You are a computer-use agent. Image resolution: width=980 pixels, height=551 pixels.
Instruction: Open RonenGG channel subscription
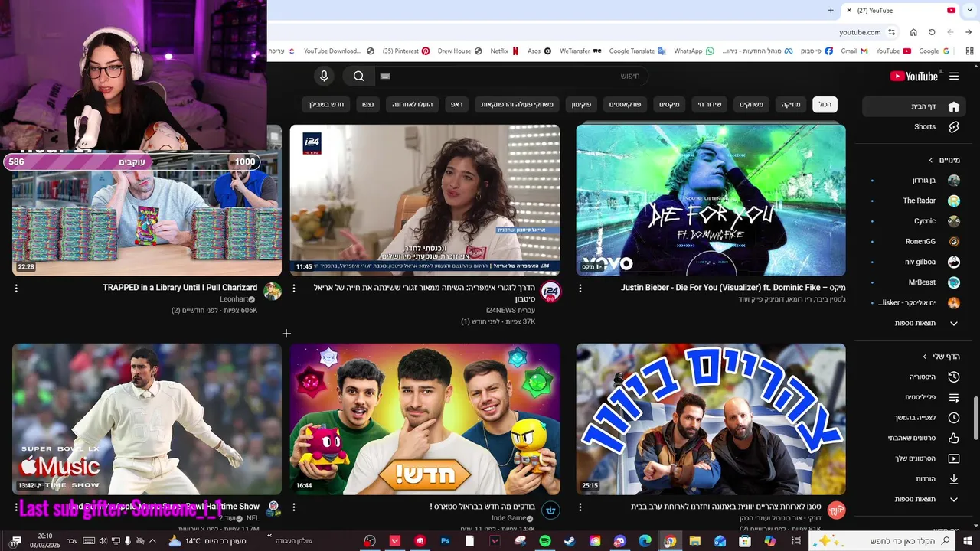click(x=915, y=241)
